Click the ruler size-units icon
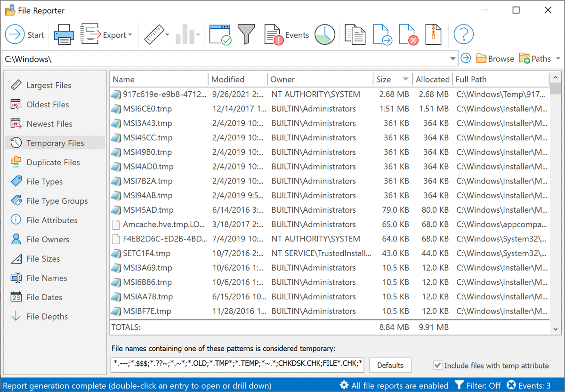This screenshot has height=392, width=565. [x=153, y=35]
